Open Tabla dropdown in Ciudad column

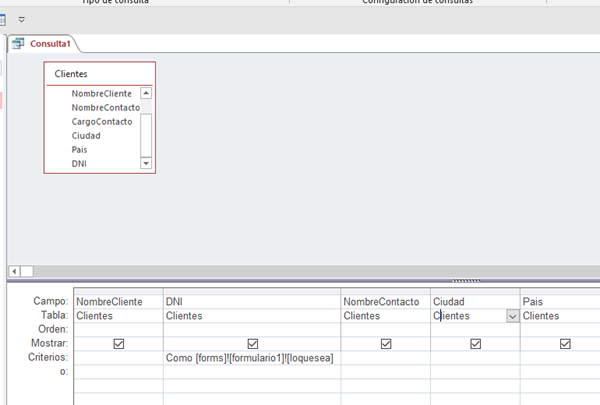pos(513,316)
